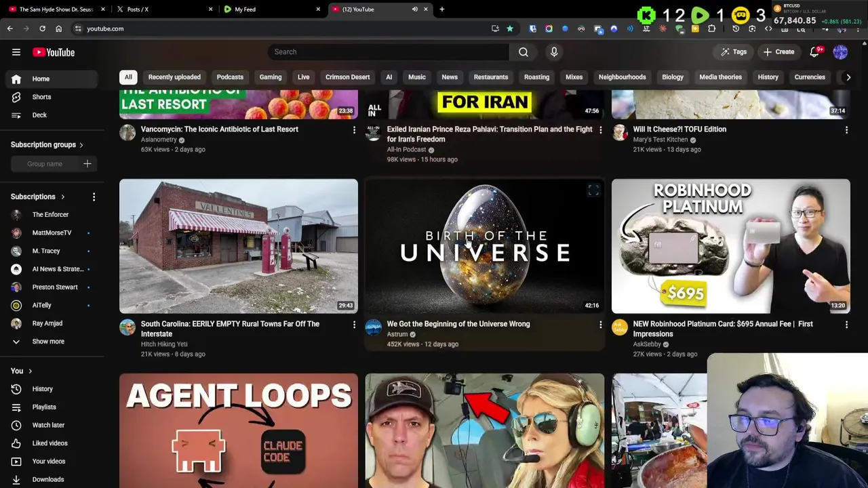Open Preston Stewart subscription

[x=52, y=287]
